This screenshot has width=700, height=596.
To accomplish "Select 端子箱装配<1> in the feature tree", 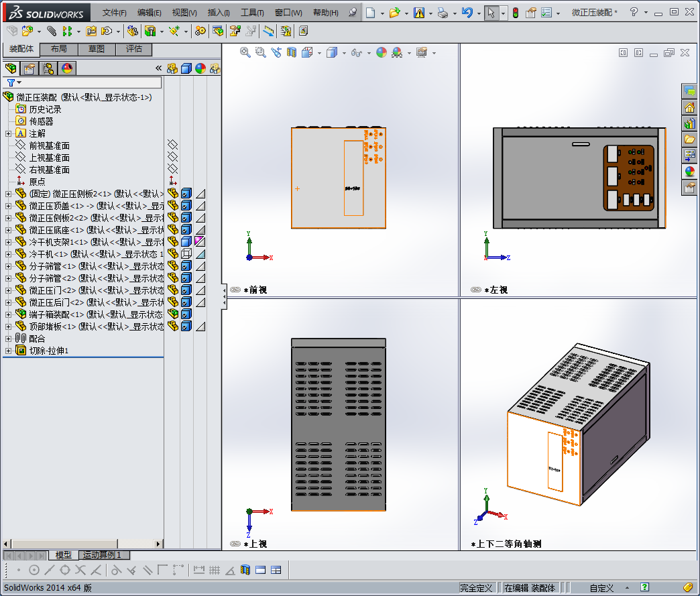I will pos(56,314).
